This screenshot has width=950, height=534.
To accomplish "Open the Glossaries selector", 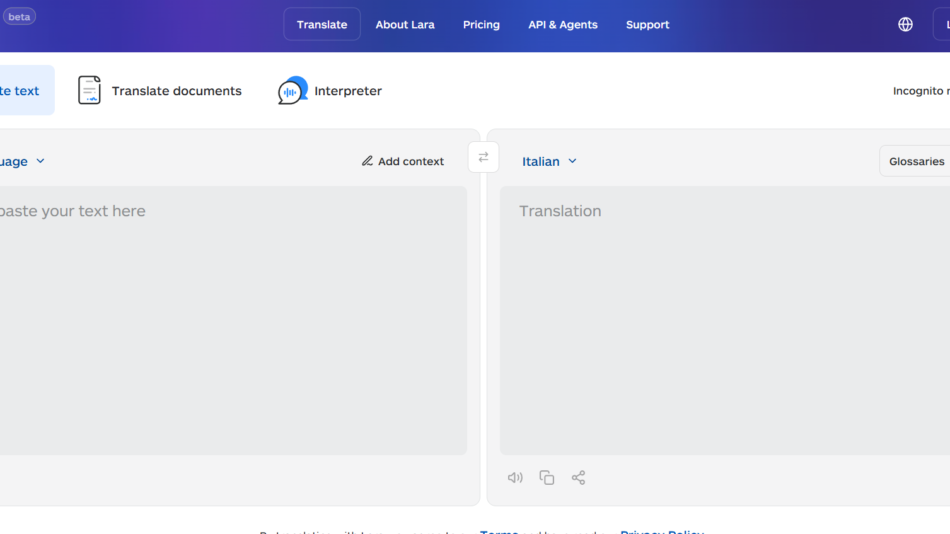I will pyautogui.click(x=916, y=161).
